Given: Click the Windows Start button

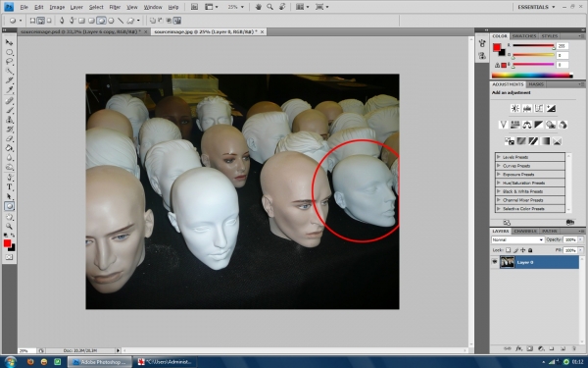Looking at the screenshot, I should (10, 362).
